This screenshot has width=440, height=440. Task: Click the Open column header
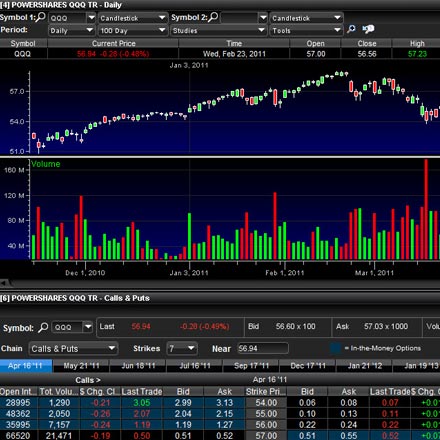[315, 43]
